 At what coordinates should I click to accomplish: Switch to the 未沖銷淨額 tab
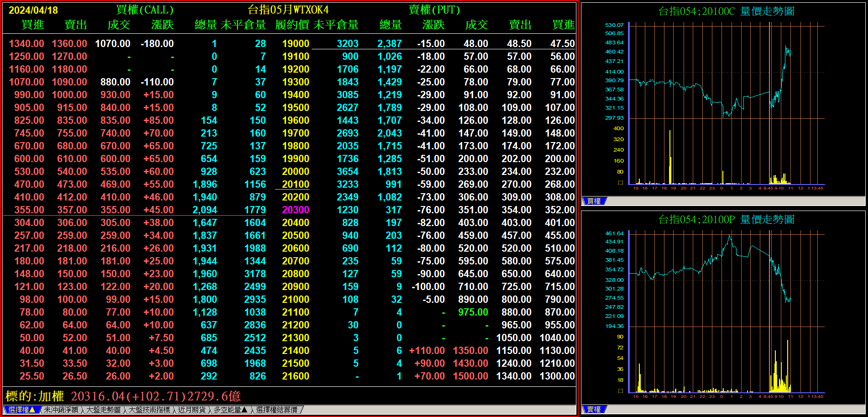61,410
